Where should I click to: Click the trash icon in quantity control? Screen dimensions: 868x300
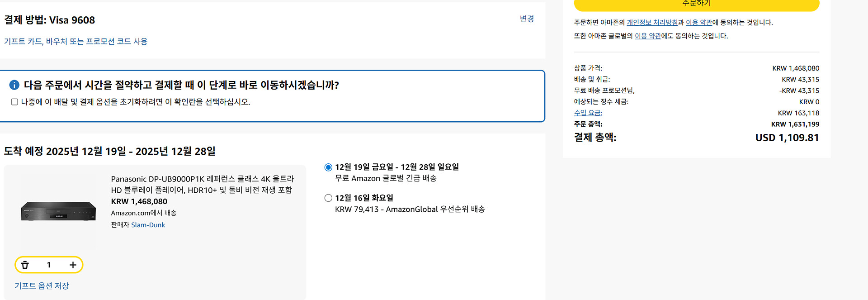(25, 265)
